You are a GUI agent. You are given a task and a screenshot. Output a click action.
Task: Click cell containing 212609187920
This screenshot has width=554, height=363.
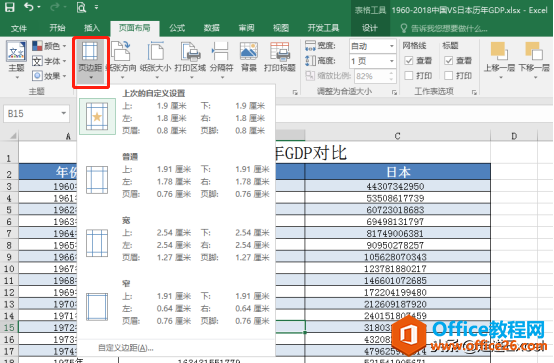397,304
